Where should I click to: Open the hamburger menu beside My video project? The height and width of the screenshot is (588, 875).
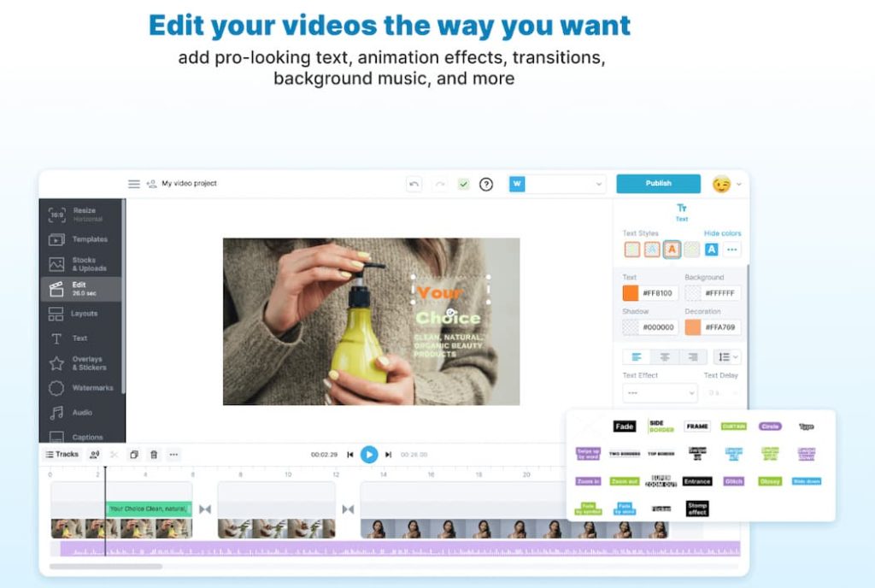point(134,184)
